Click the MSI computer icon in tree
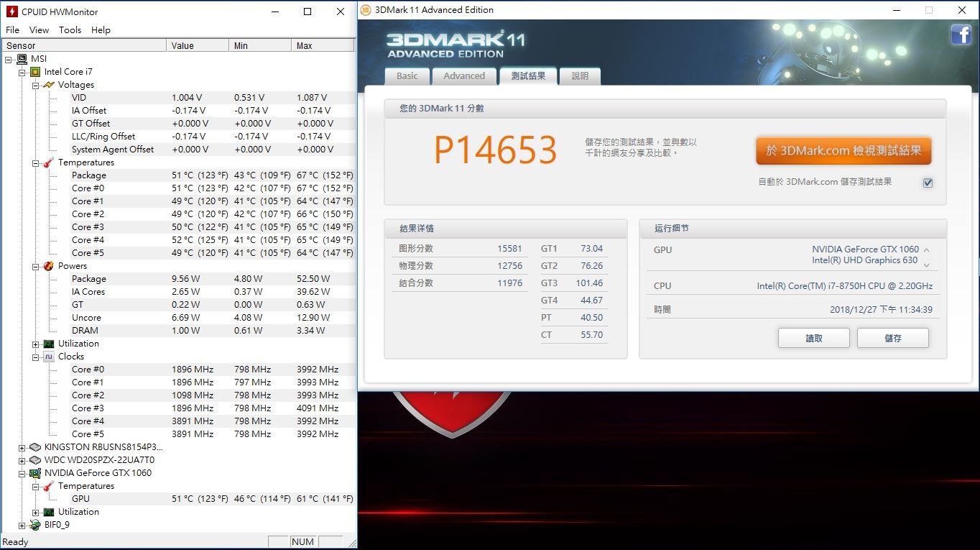 pyautogui.click(x=22, y=59)
